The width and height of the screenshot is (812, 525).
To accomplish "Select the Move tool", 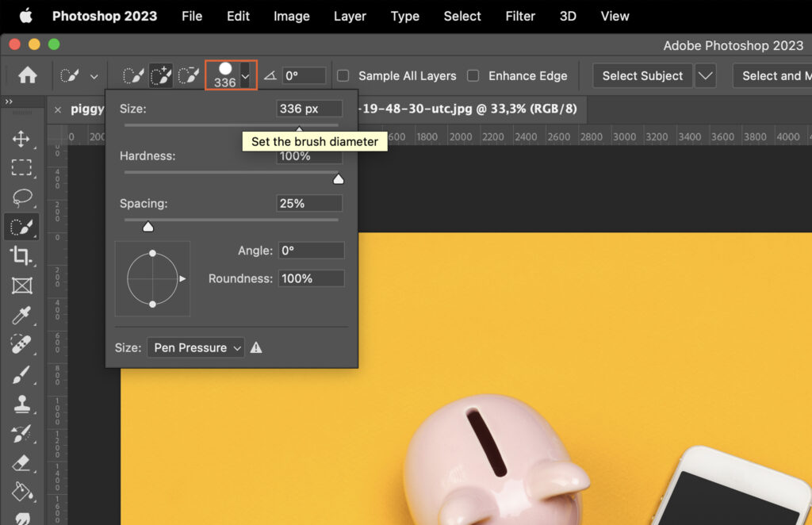I will coord(21,137).
